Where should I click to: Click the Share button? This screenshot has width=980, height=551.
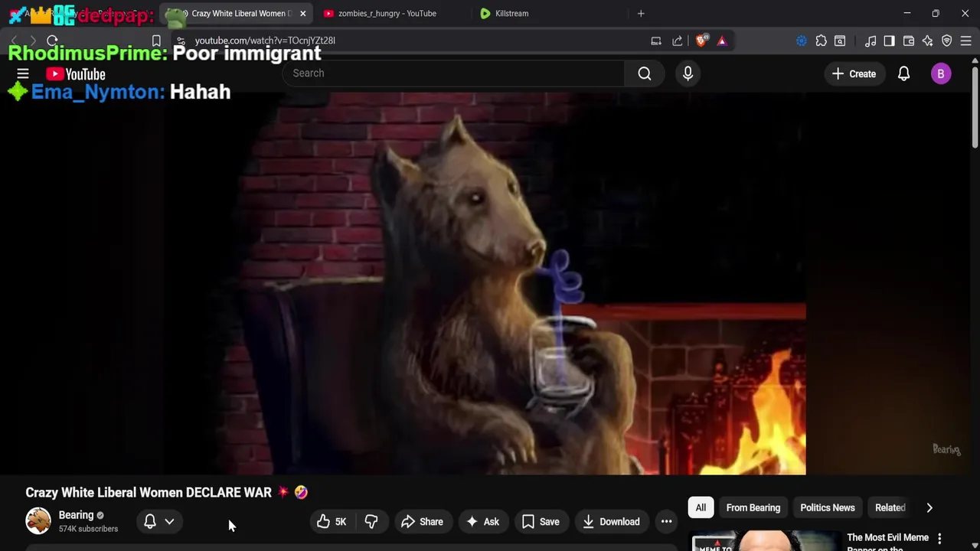[x=422, y=522]
